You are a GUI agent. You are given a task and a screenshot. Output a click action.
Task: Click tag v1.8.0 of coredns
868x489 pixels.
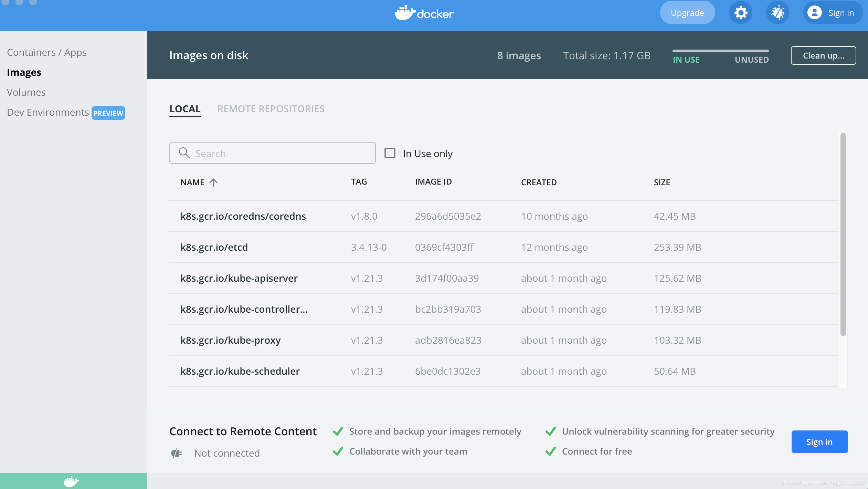[364, 216]
